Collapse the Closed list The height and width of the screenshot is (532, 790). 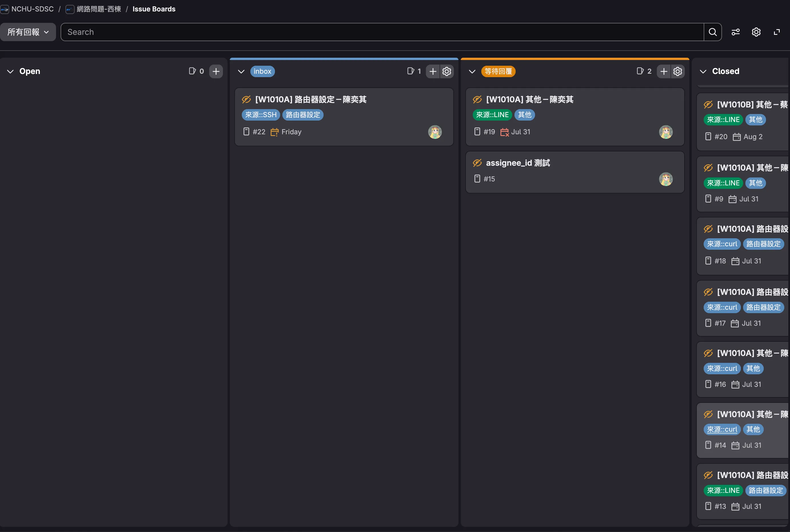[703, 71]
